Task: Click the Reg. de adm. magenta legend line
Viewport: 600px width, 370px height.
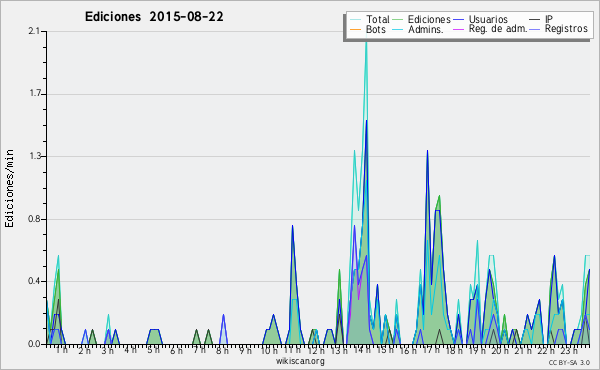Action: pos(458,29)
